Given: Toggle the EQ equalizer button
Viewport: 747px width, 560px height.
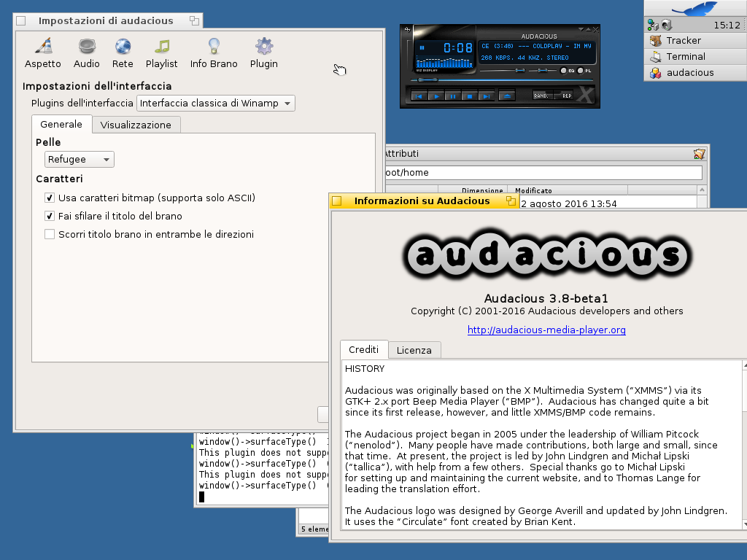Looking at the screenshot, I should tap(567, 71).
